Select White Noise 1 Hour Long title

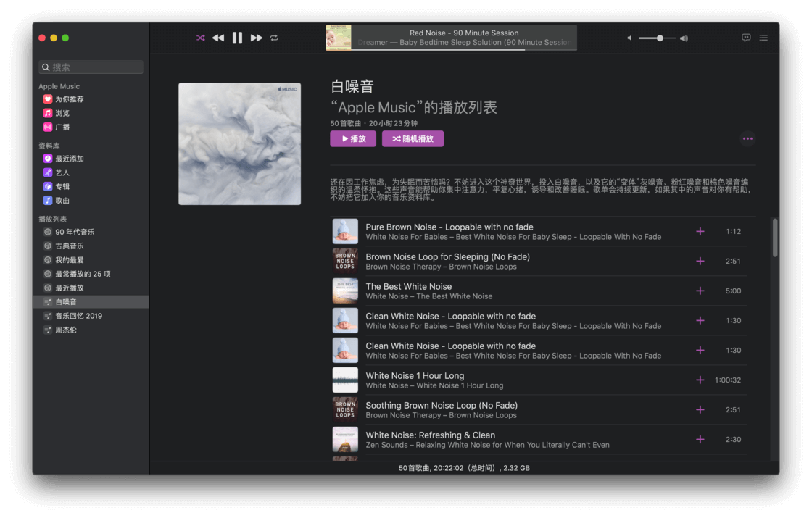415,376
